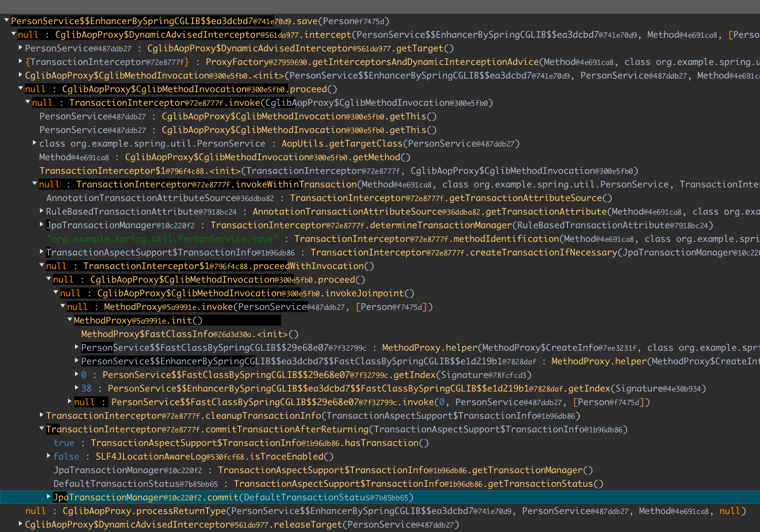Collapse the invokeJoinpoint() node
Screen dimensions: 760x532
click(56, 292)
